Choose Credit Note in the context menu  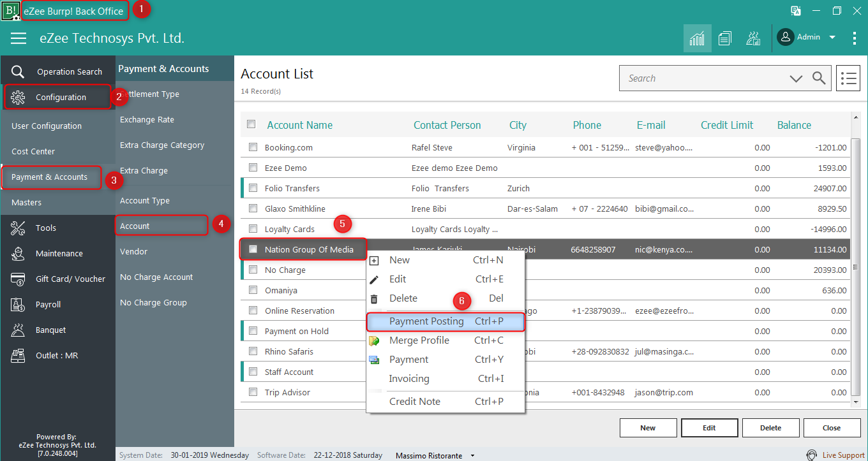click(445, 402)
